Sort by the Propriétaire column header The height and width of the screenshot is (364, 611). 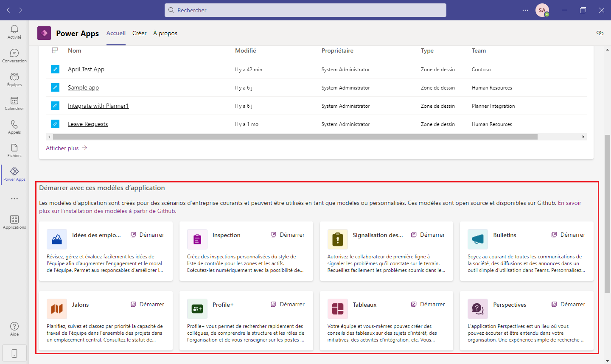(x=337, y=50)
